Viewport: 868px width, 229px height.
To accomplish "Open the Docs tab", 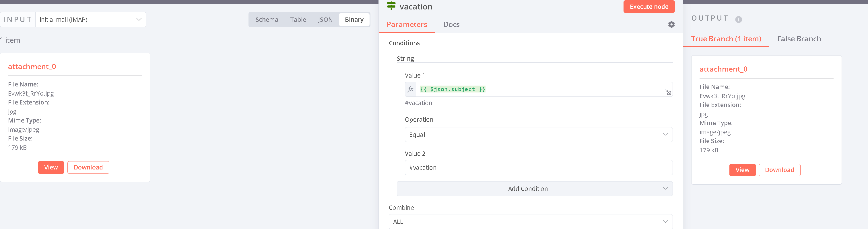I will (451, 25).
